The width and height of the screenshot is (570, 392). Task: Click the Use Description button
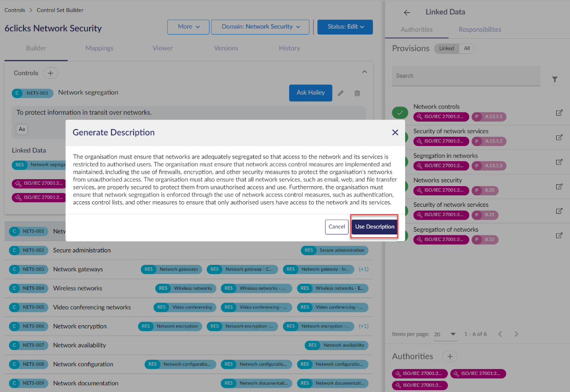coord(375,227)
